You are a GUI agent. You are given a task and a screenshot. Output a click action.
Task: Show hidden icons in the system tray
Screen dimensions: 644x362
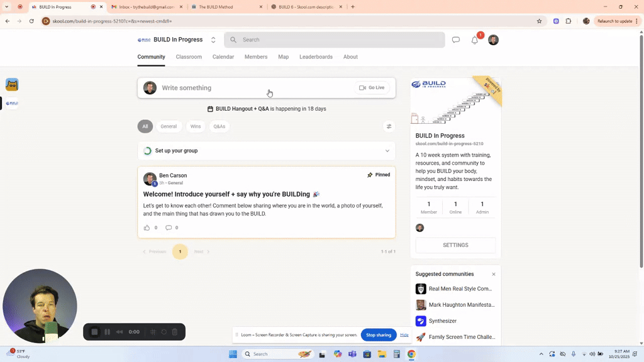pyautogui.click(x=541, y=354)
